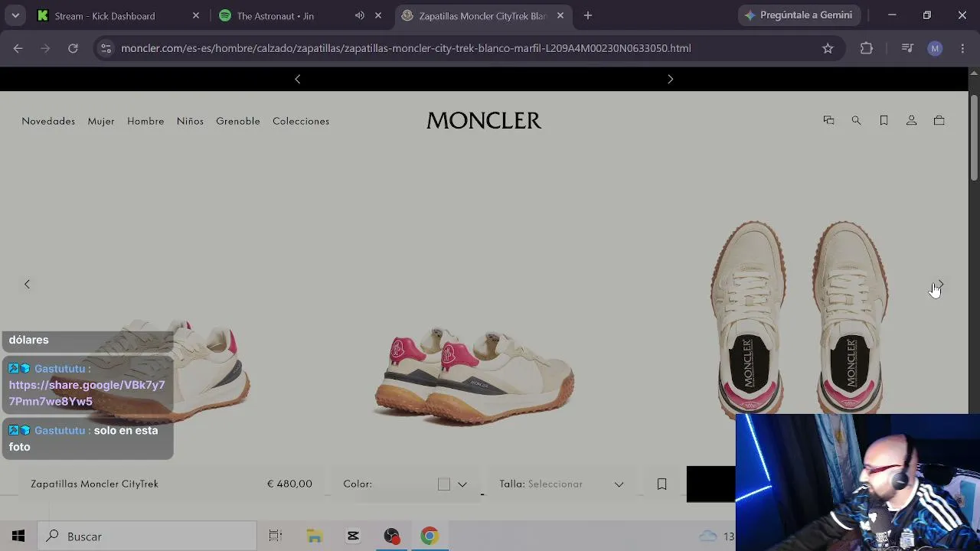Open the media controls icon in Chrome toolbar
This screenshot has width=980, height=551.
tap(907, 48)
